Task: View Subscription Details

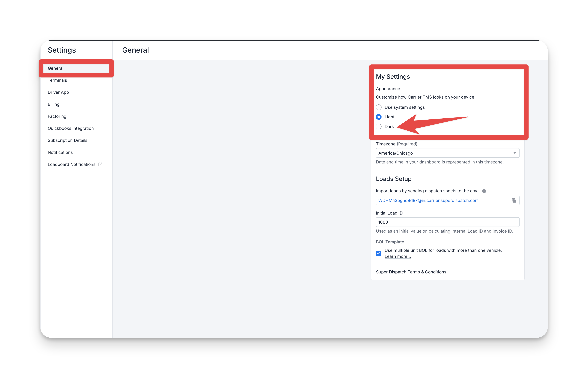Action: point(67,140)
